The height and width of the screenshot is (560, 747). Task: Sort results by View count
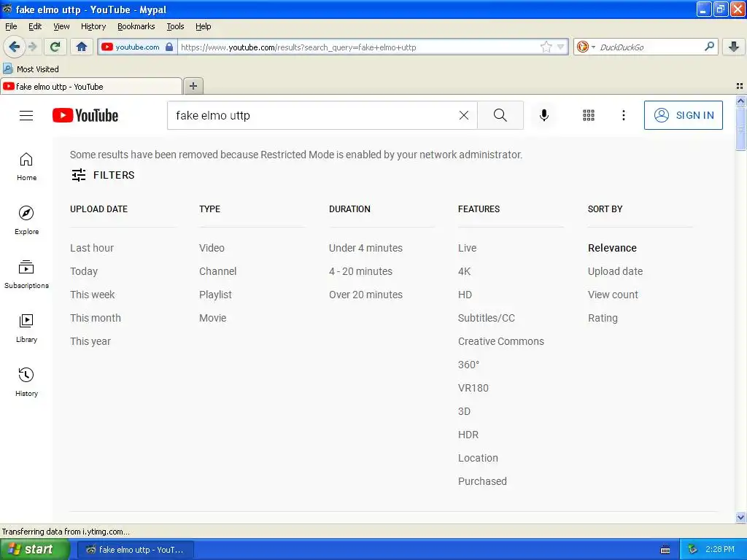[x=613, y=295]
